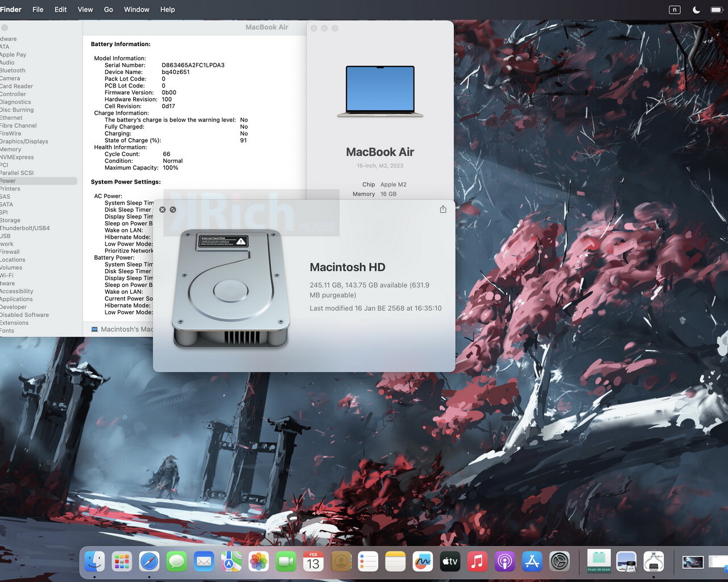Select NVMExpress in sidebar
728x582 pixels.
17,157
